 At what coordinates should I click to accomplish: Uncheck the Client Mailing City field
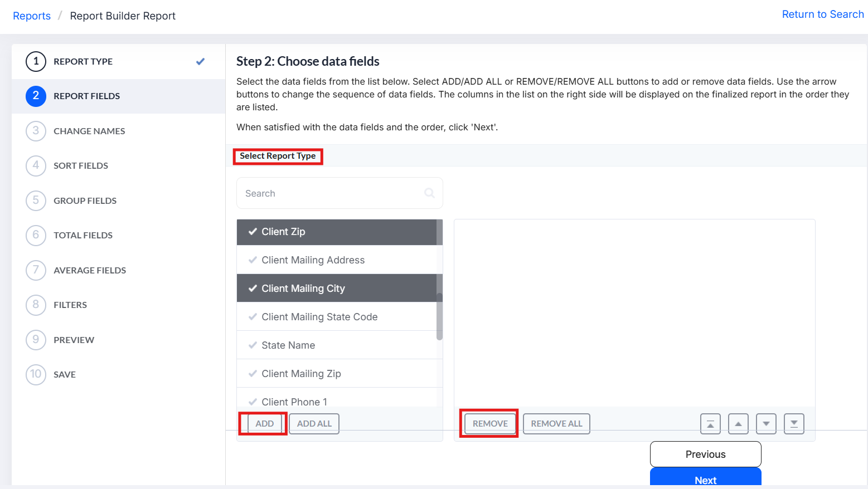[x=337, y=288]
